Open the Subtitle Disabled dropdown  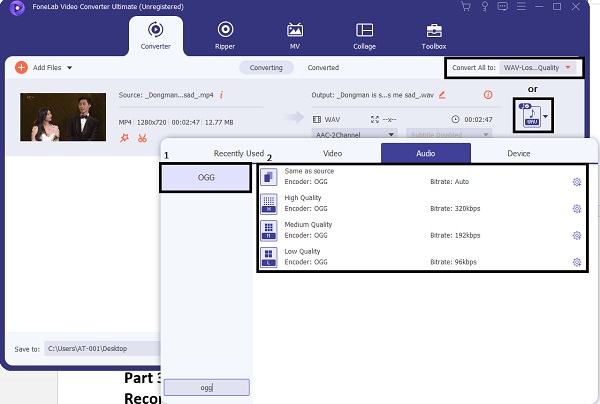tap(449, 135)
